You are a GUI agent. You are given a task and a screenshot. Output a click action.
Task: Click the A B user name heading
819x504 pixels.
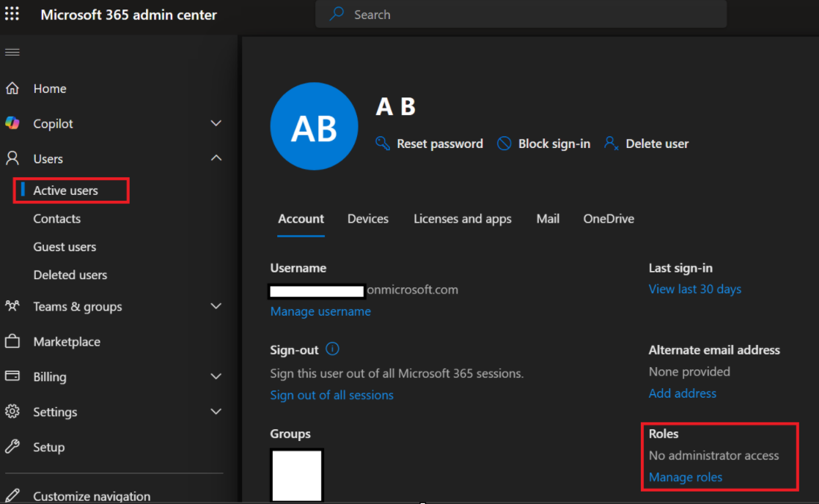click(395, 106)
